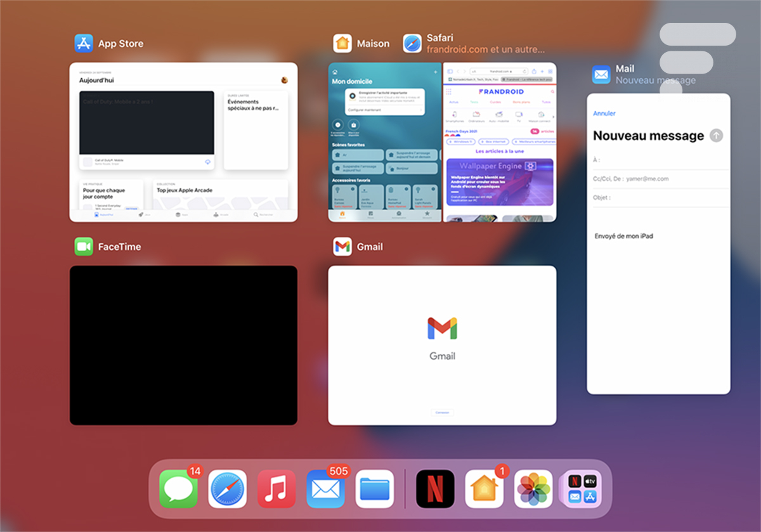Open the Music app in the dock
Viewport: 761px width, 532px height.
point(276,489)
